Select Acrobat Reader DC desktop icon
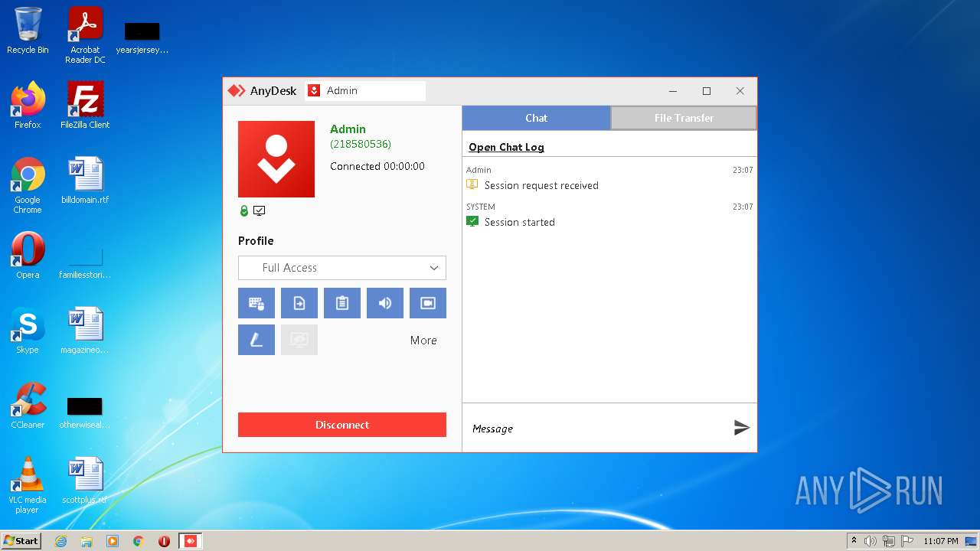The height and width of the screenshot is (551, 980). (85, 35)
